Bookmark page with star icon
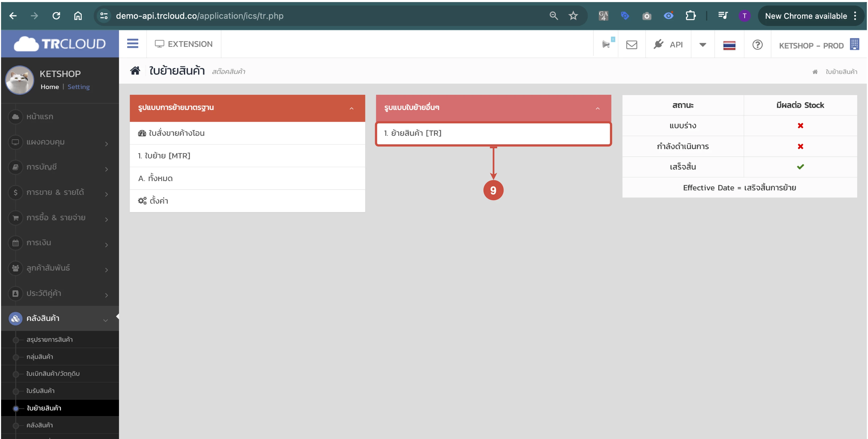This screenshot has width=868, height=439. tap(573, 16)
